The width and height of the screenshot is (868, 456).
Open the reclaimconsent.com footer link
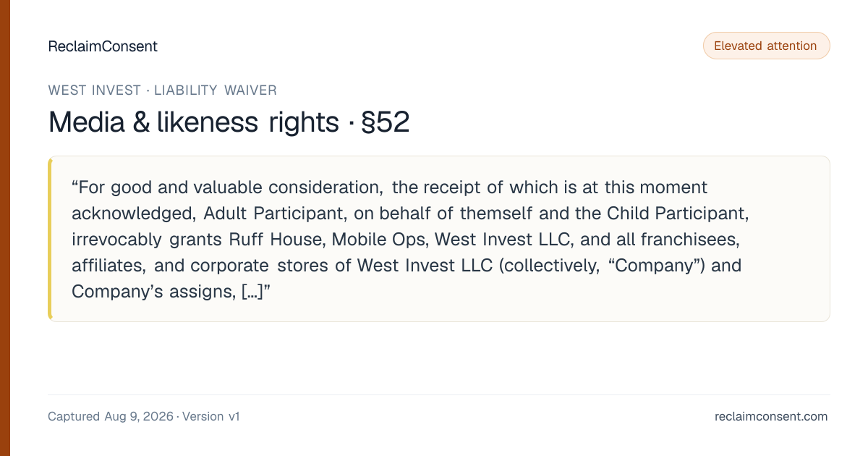(x=771, y=416)
